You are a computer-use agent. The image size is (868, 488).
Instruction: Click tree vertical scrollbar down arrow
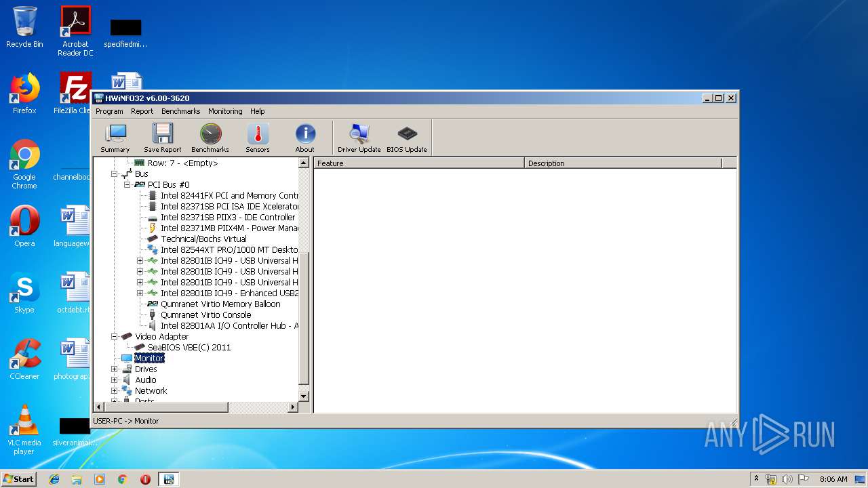coord(304,396)
